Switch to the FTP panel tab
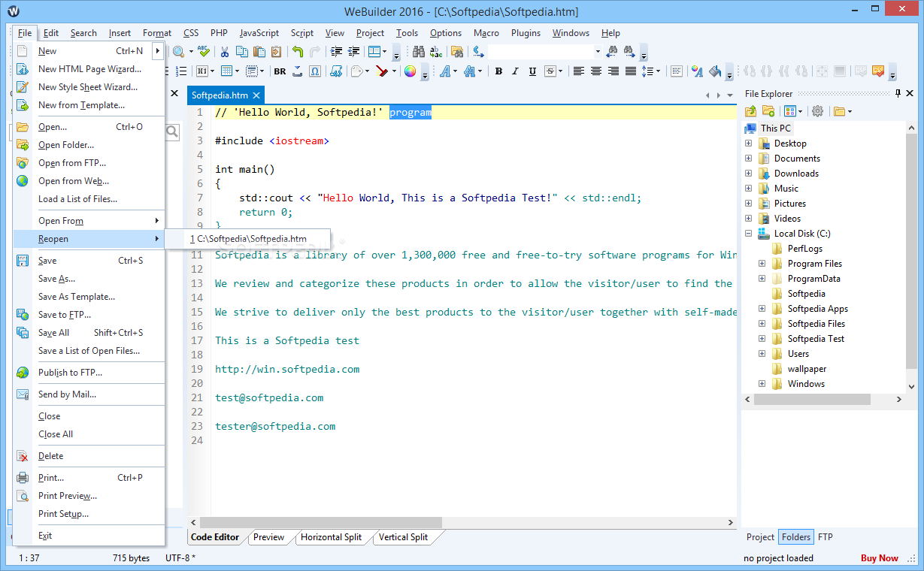Viewport: 924px width, 571px height. coord(825,537)
